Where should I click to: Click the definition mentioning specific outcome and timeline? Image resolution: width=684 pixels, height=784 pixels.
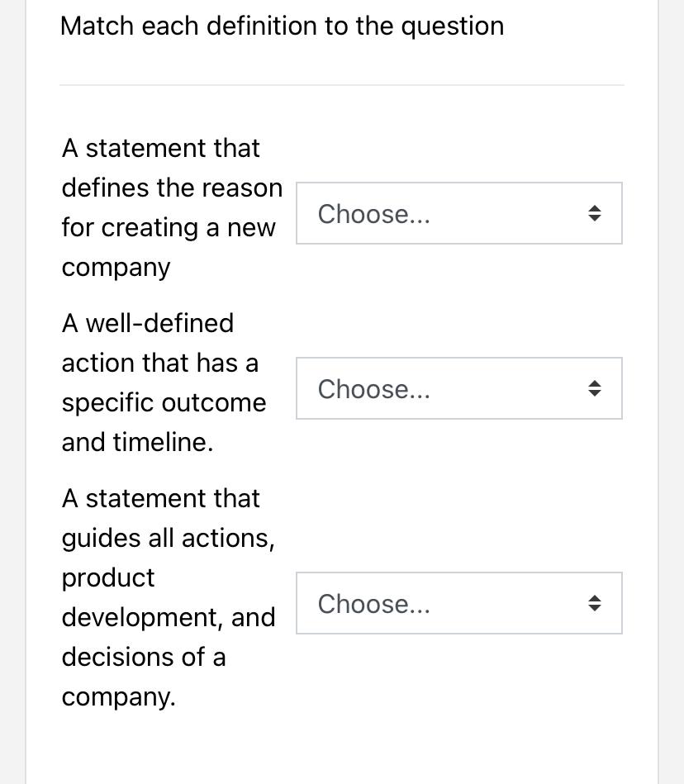(x=164, y=382)
